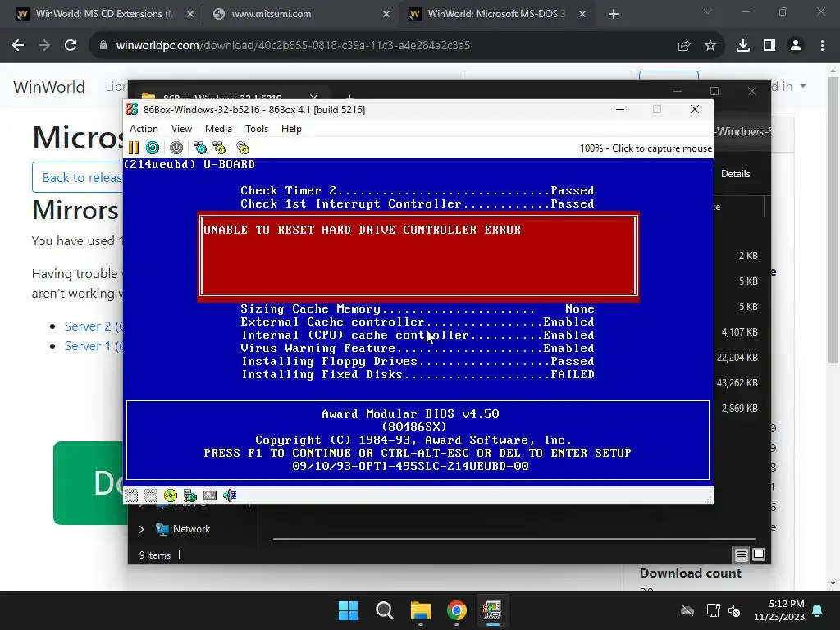Viewport: 840px width, 630px height.
Task: Select the WinWorld Microsoft MS-DOS tab
Action: 496,14
